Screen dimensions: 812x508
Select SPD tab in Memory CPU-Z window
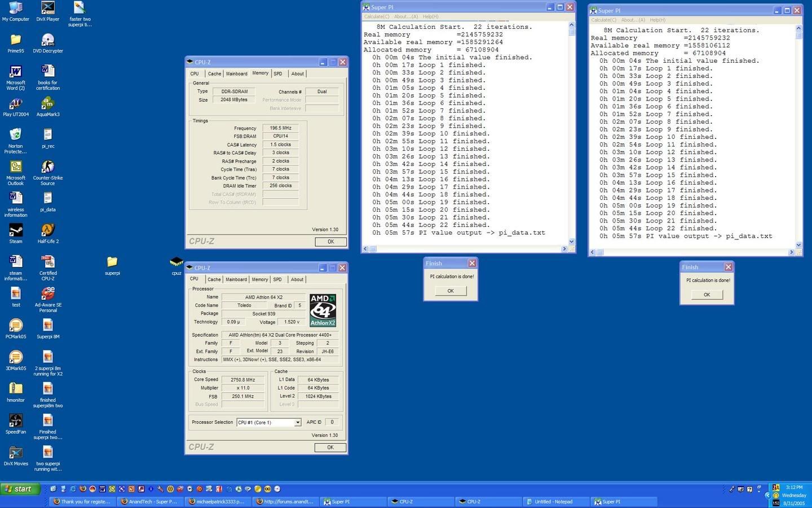pyautogui.click(x=278, y=74)
